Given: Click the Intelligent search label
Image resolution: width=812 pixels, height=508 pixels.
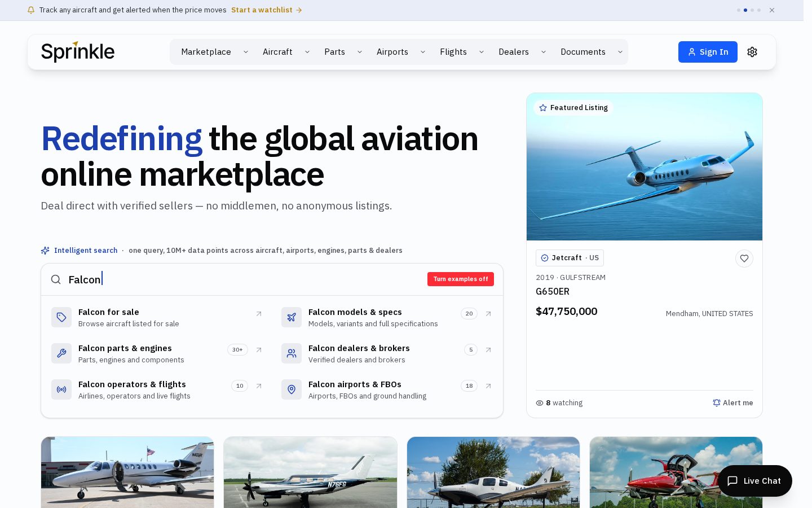Looking at the screenshot, I should click(86, 251).
